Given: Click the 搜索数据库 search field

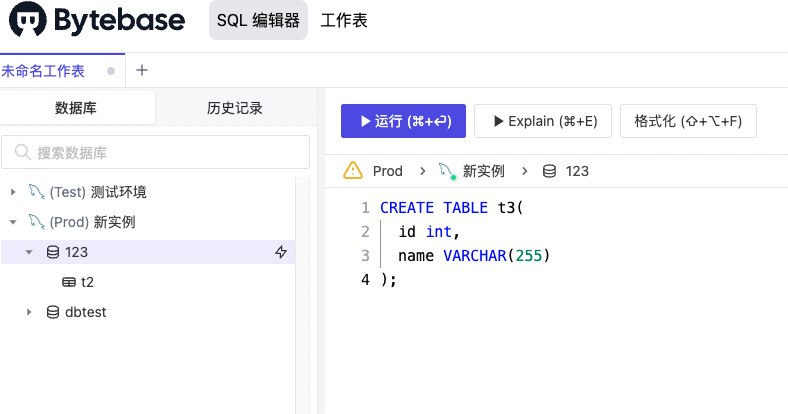Looking at the screenshot, I should (x=150, y=153).
